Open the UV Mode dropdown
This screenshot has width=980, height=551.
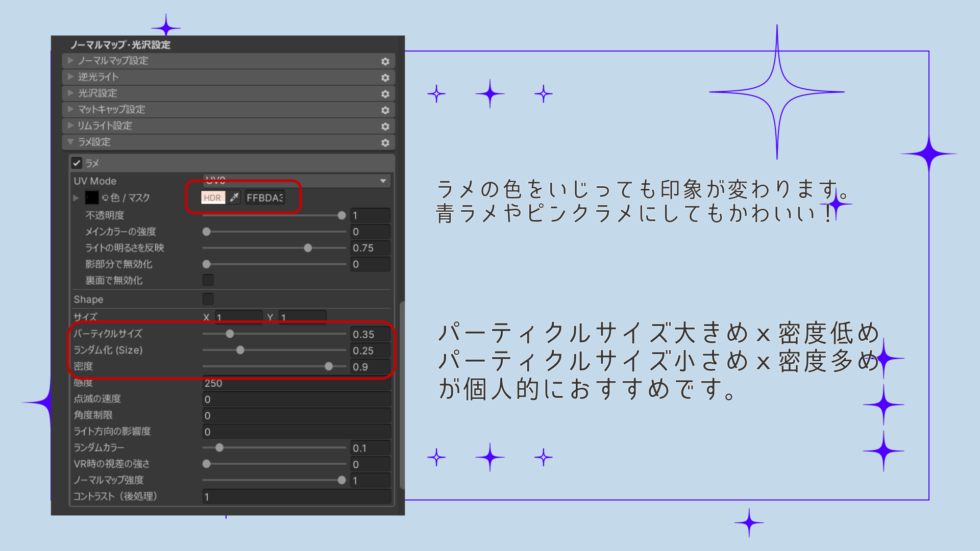click(x=297, y=181)
